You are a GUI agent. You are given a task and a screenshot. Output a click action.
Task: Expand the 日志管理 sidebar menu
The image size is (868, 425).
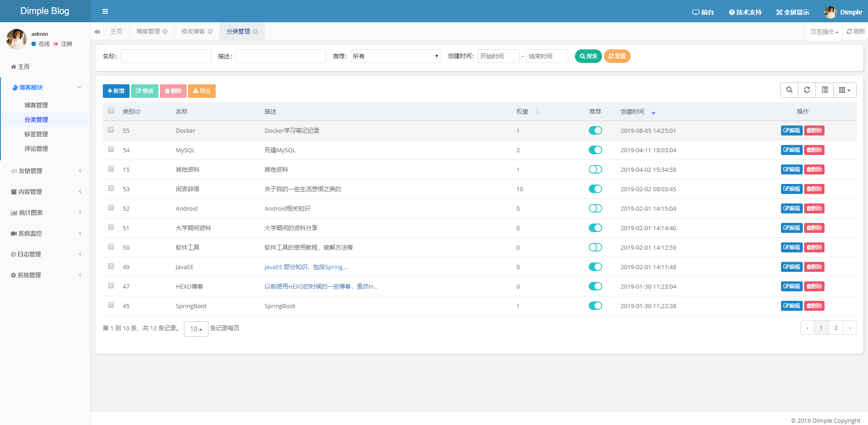(x=45, y=254)
